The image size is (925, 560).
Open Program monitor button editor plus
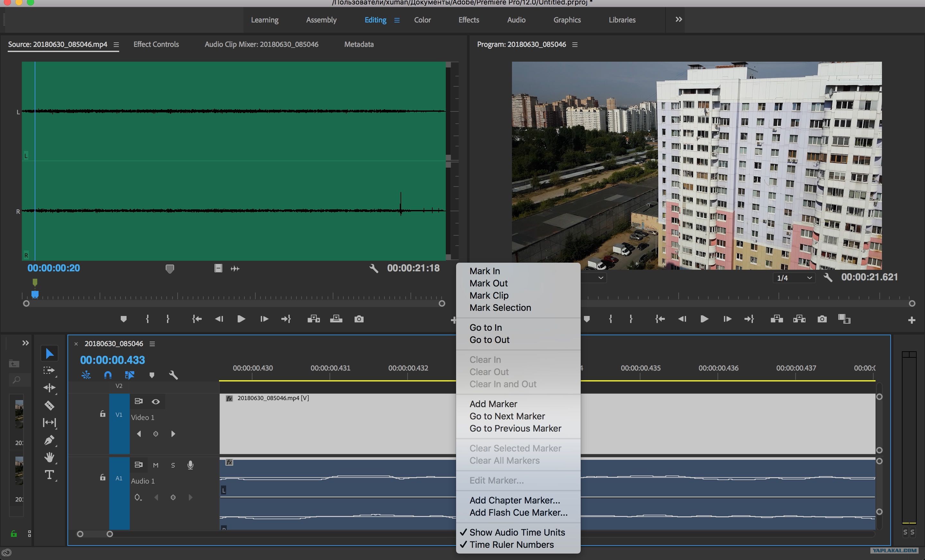(x=912, y=320)
